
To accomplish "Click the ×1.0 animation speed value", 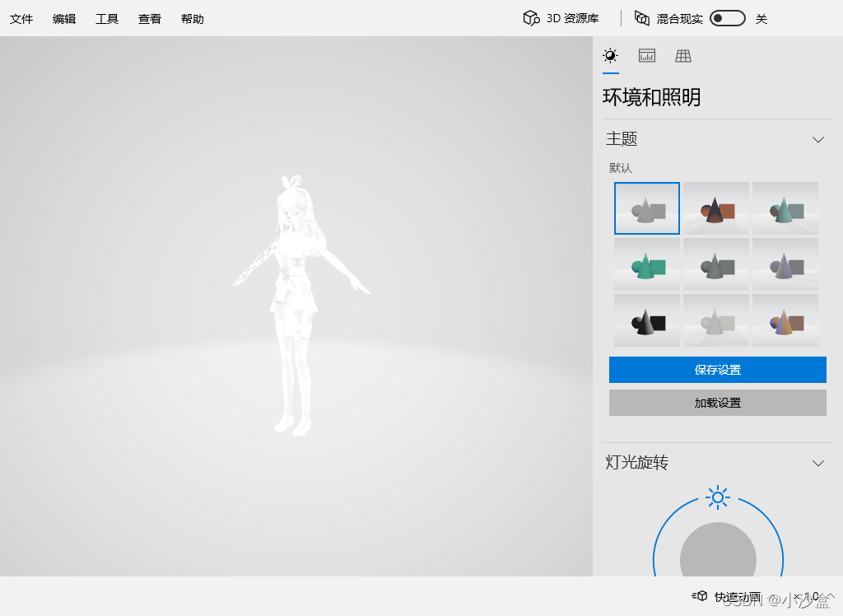I will [x=807, y=596].
